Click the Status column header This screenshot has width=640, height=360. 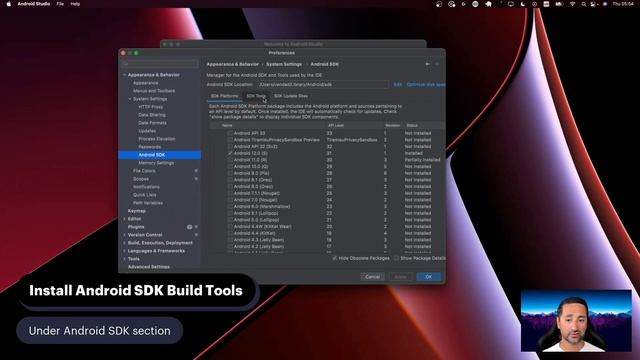click(412, 125)
